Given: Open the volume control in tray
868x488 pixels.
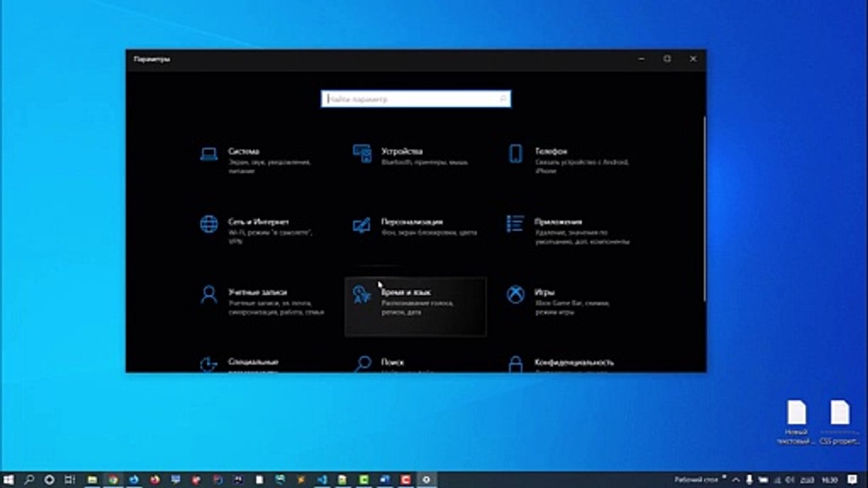Looking at the screenshot, I should coord(791,480).
